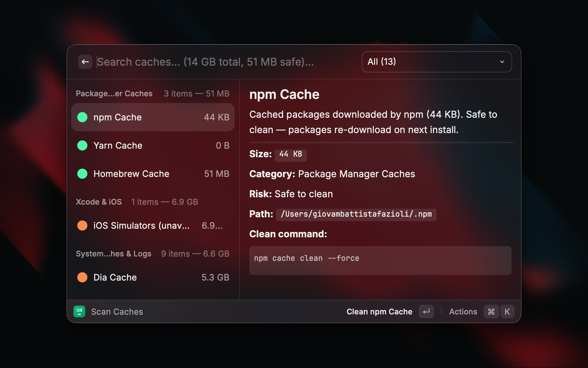Open the Actions panel
This screenshot has height=368, width=588.
[463, 311]
